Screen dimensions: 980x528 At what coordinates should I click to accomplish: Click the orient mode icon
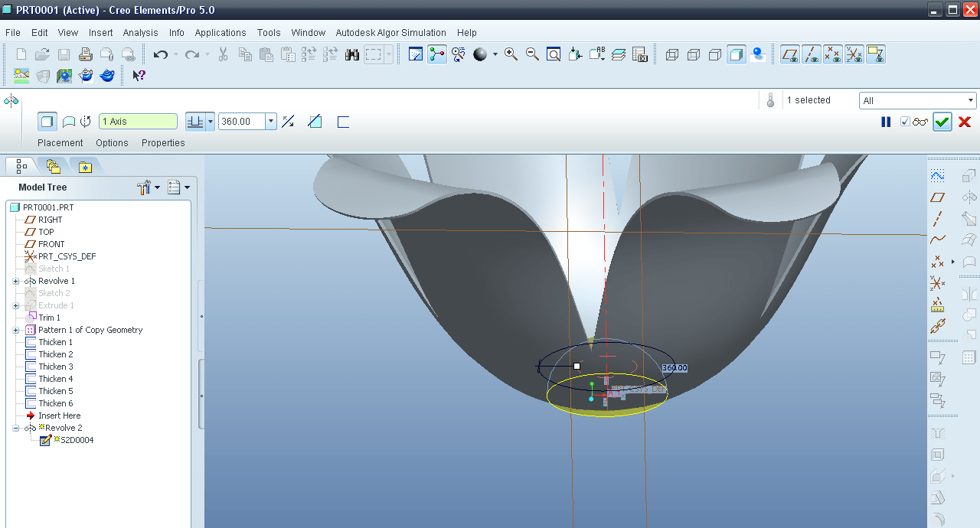459,54
